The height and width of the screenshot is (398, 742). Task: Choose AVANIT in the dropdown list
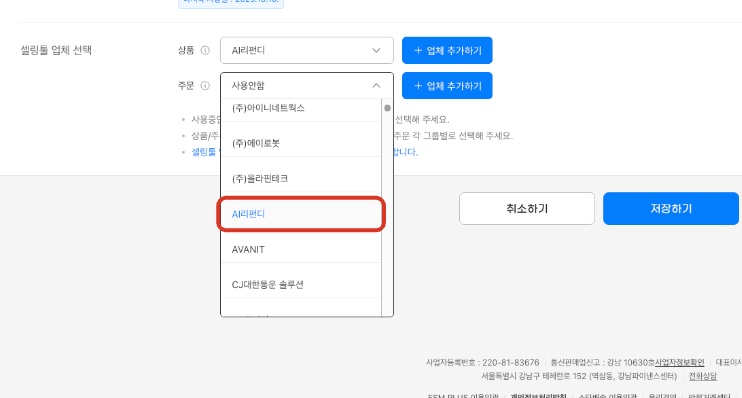(x=301, y=249)
